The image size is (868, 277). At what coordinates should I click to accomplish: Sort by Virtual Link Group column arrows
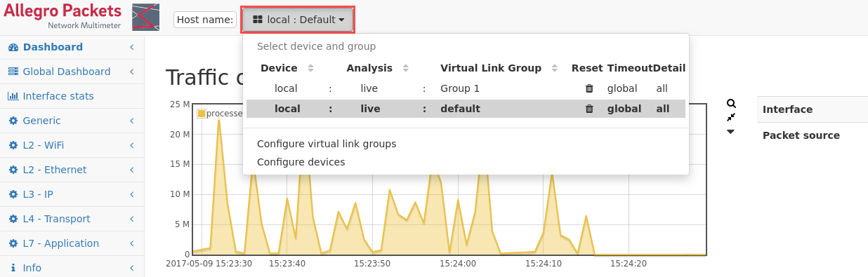pos(554,68)
